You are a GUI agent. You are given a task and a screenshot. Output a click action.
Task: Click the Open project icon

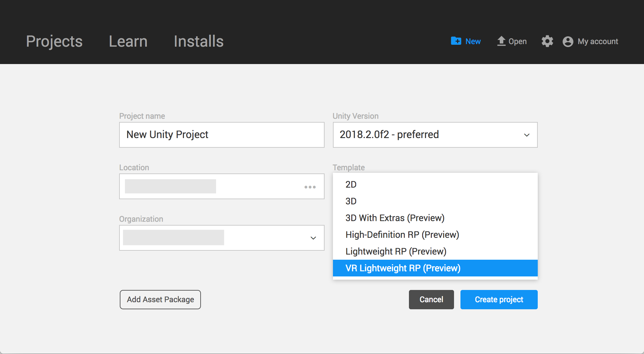coord(498,41)
